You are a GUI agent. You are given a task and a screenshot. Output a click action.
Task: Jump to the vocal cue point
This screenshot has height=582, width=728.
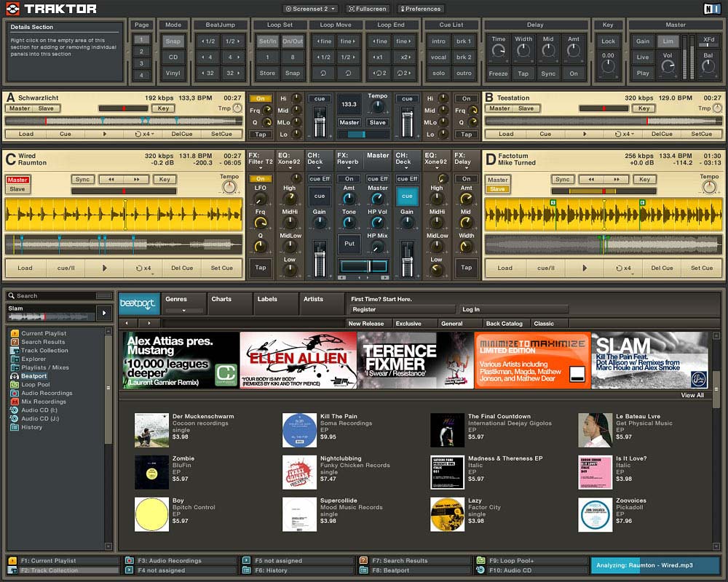[438, 57]
